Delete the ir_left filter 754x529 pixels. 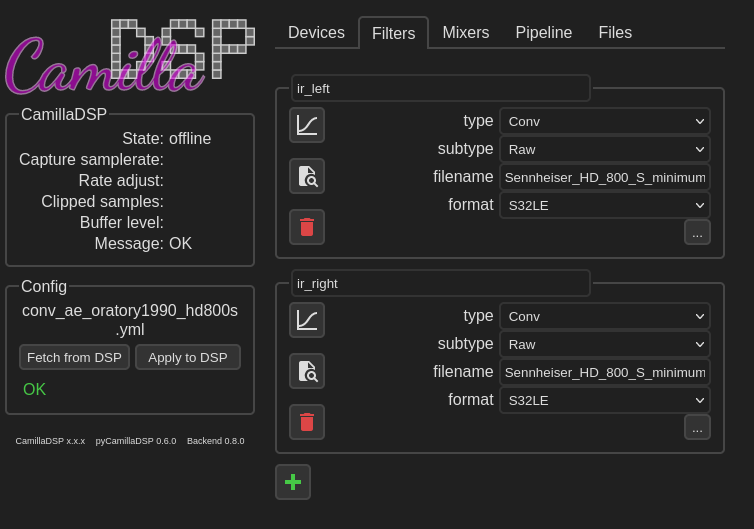(x=307, y=227)
